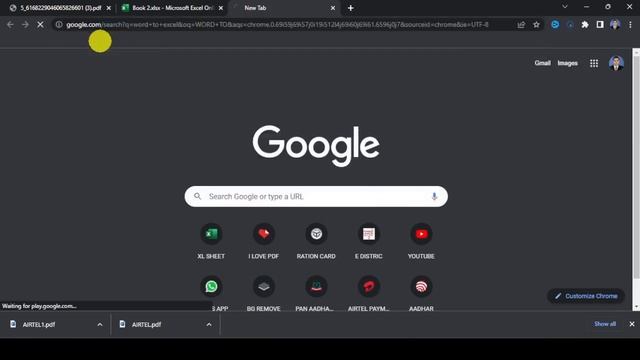
Task: Show all downloads
Action: pos(605,324)
